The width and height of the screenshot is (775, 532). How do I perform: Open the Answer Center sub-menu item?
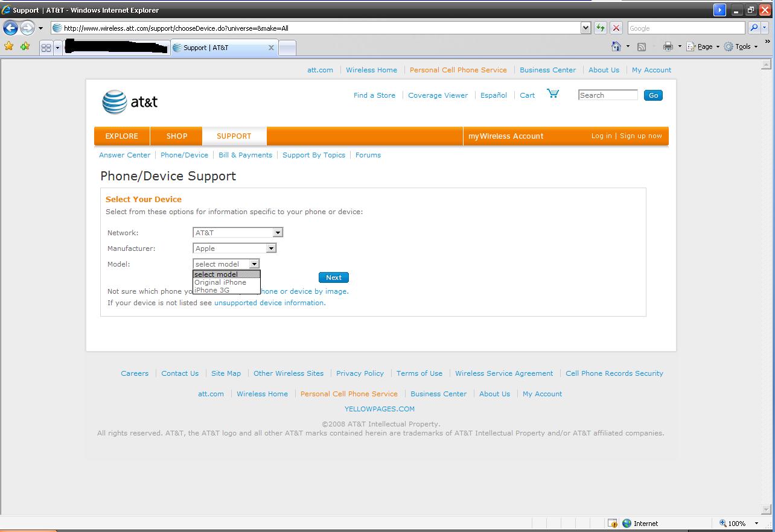click(124, 155)
